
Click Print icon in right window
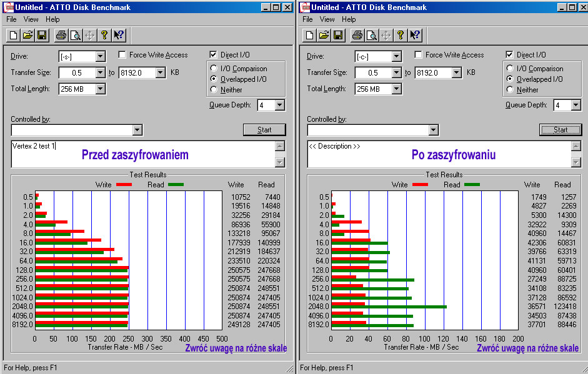coord(357,35)
